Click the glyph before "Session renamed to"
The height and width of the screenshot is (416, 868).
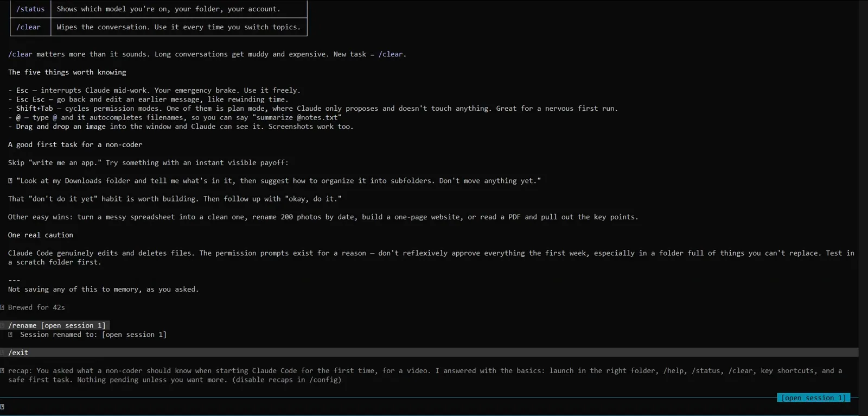(10, 335)
